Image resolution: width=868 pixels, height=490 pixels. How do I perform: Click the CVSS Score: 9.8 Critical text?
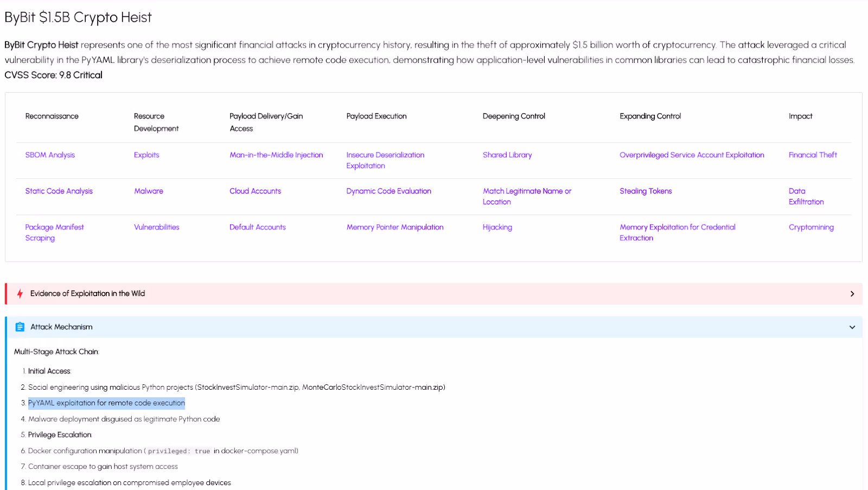53,75
